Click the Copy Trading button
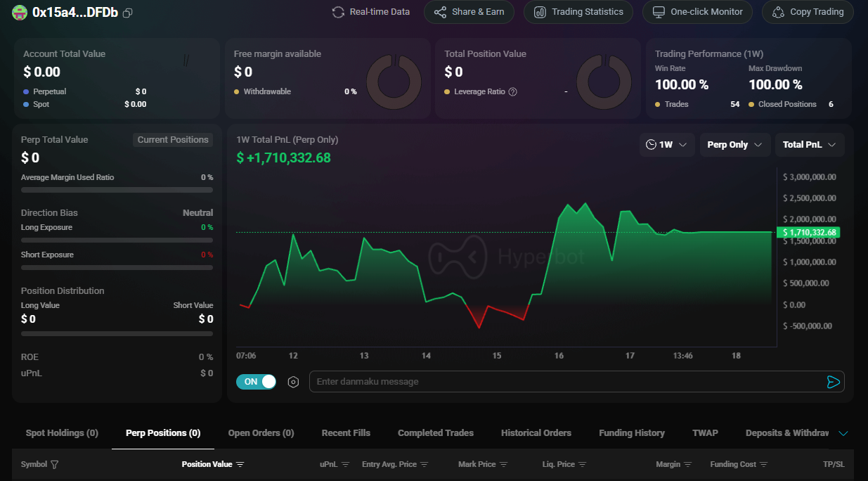868x481 pixels. pyautogui.click(x=808, y=12)
